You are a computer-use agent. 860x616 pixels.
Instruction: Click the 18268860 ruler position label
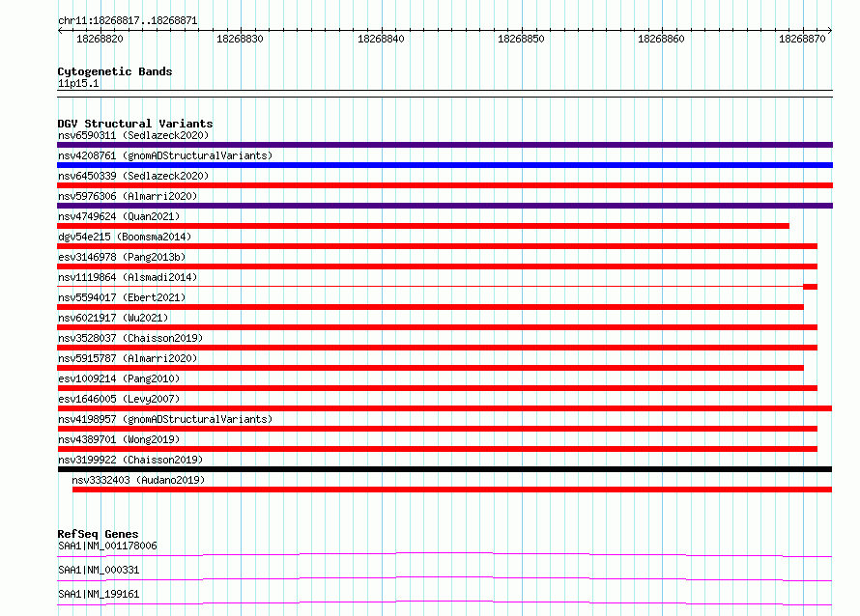(662, 39)
